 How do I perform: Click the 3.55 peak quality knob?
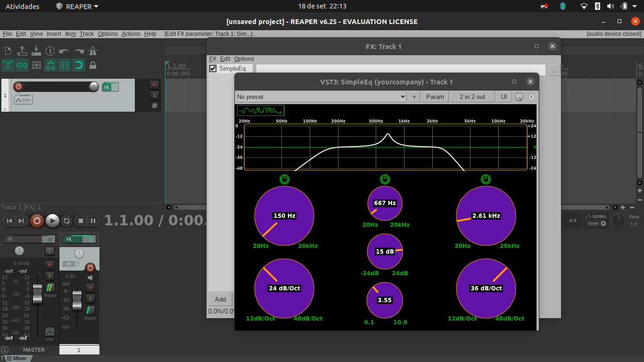[x=385, y=300]
